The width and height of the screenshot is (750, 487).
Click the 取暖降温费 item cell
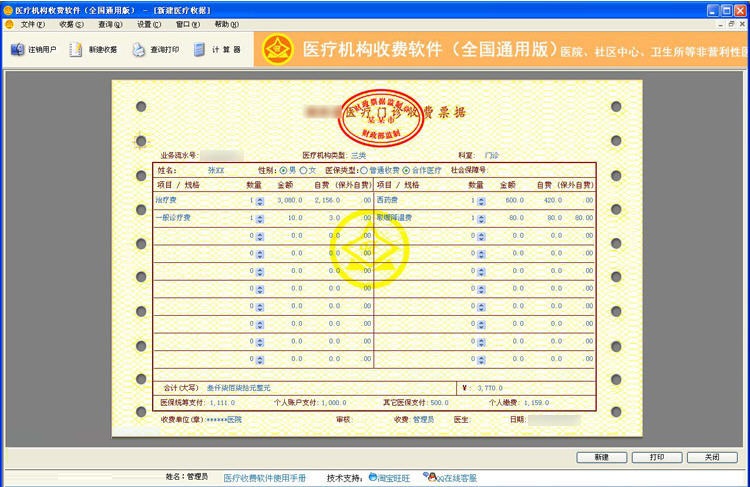pos(394,218)
